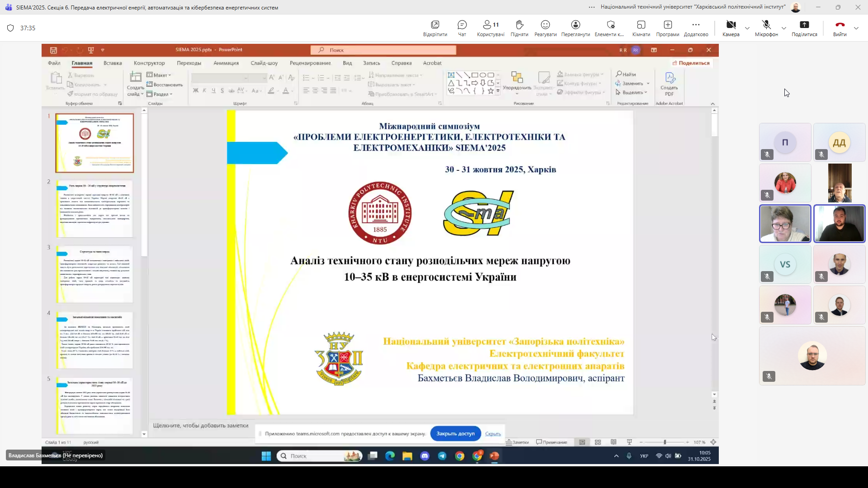Toggle underline formatting with the Ч icon
Image resolution: width=868 pixels, height=488 pixels.
(x=213, y=91)
